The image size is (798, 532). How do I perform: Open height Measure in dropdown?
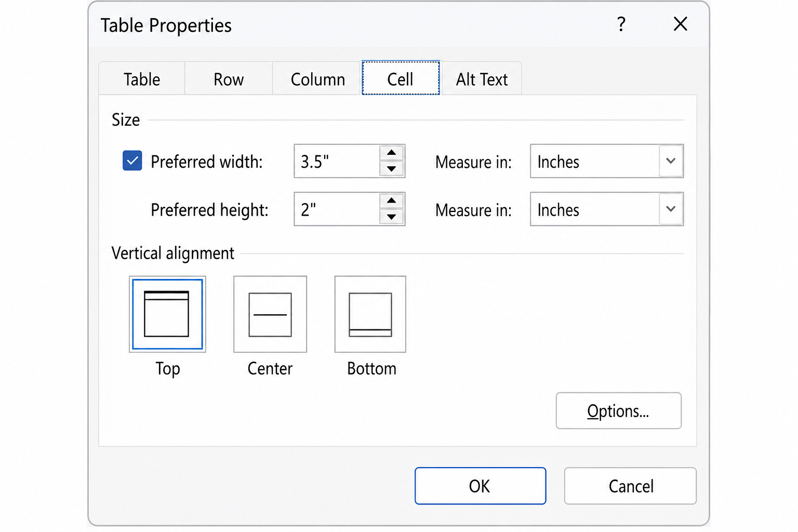(x=671, y=209)
